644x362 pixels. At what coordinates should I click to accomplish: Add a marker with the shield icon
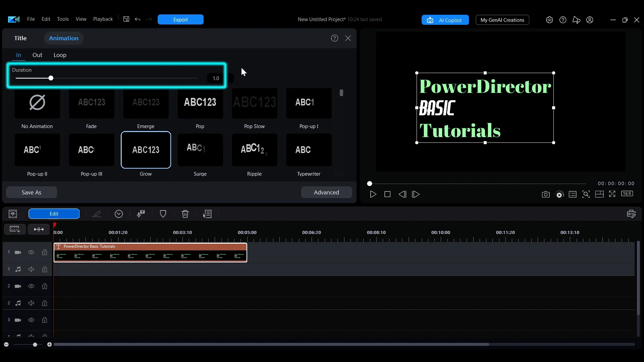(x=163, y=214)
